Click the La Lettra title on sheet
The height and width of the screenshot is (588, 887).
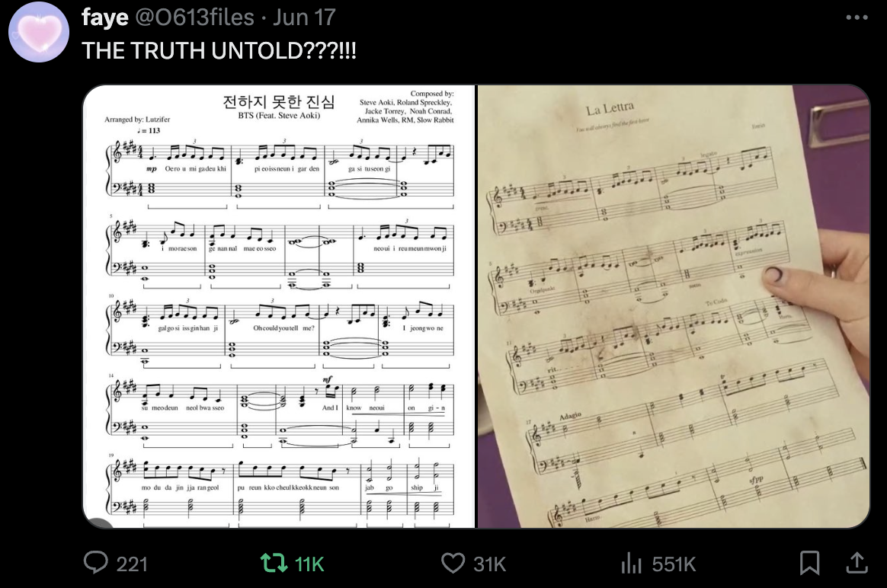pos(610,107)
